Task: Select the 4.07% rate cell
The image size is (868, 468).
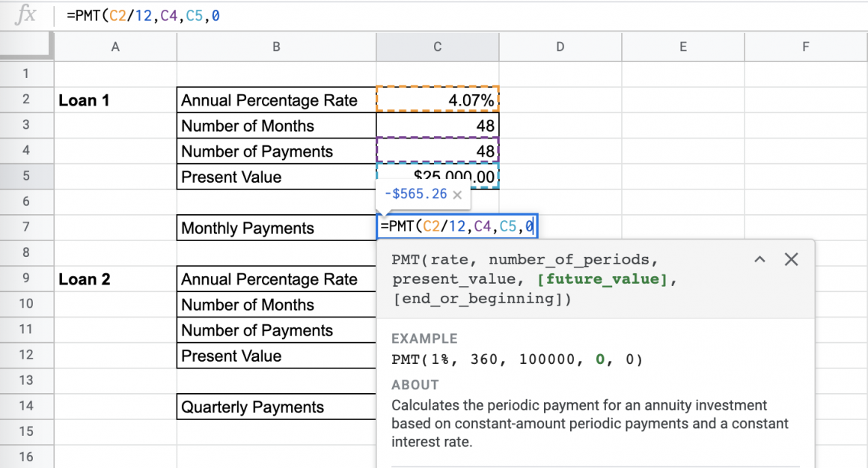Action: (437, 100)
